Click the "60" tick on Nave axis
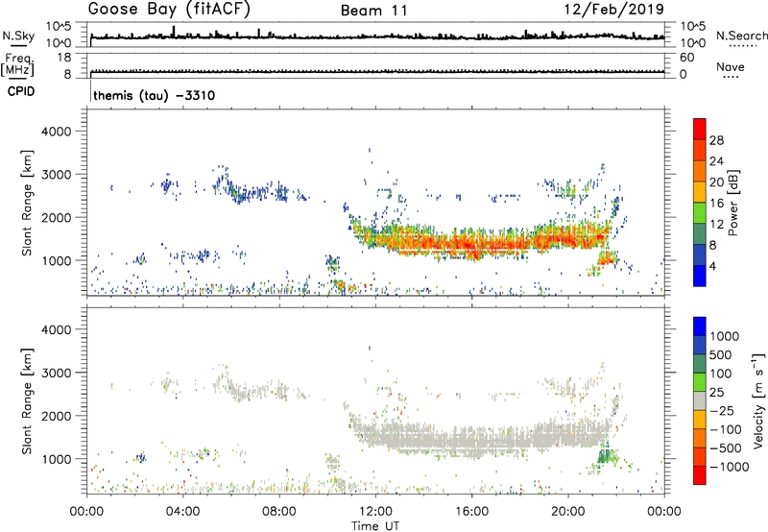 click(x=686, y=58)
